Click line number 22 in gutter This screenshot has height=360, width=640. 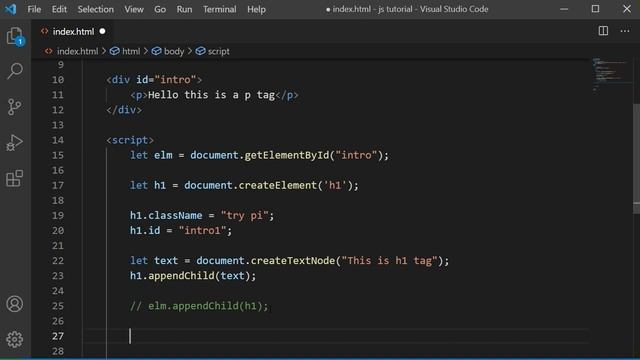point(58,260)
